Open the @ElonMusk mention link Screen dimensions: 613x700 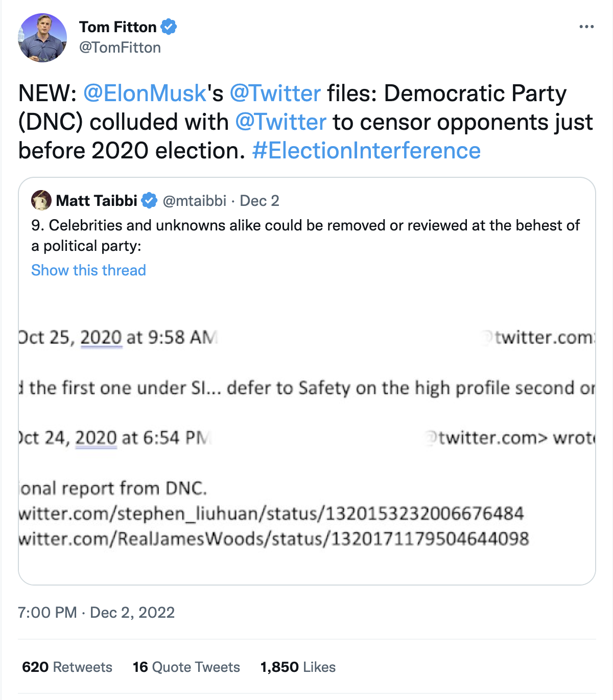tap(145, 94)
